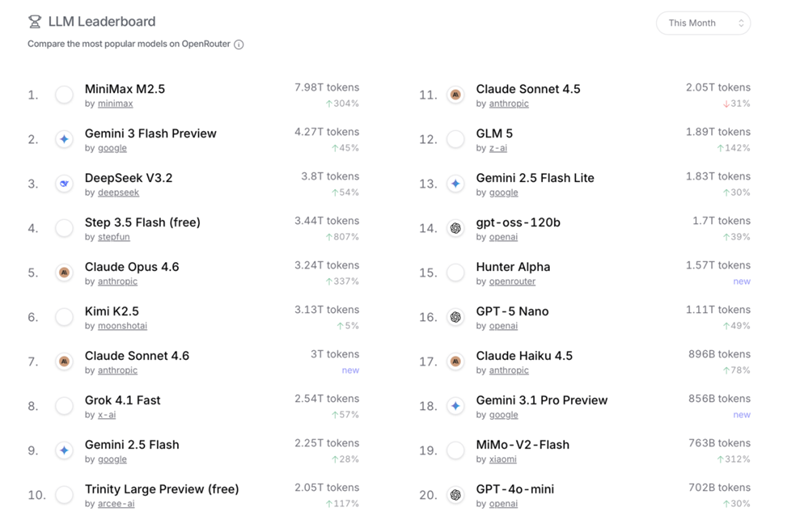This screenshot has width=800, height=516.
Task: Click the info icon beside OpenRouter subtitle
Action: point(239,44)
